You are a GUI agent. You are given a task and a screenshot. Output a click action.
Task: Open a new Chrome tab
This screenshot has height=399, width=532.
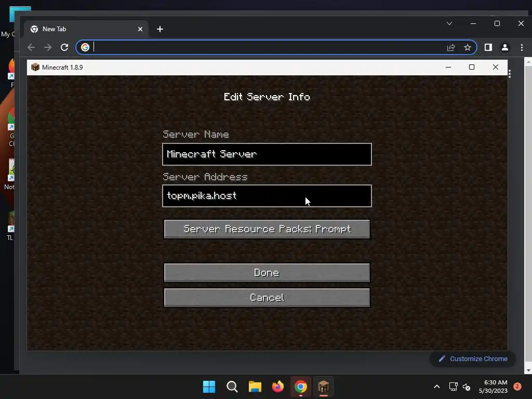(160, 29)
